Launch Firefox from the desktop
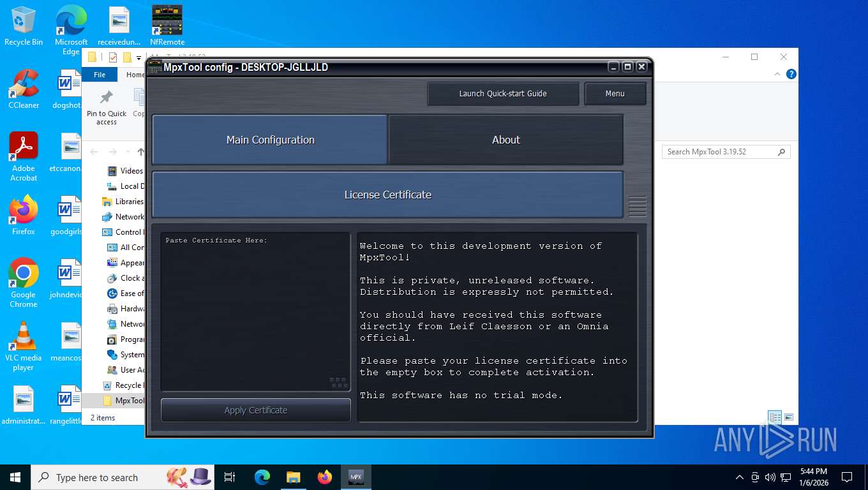 24,216
